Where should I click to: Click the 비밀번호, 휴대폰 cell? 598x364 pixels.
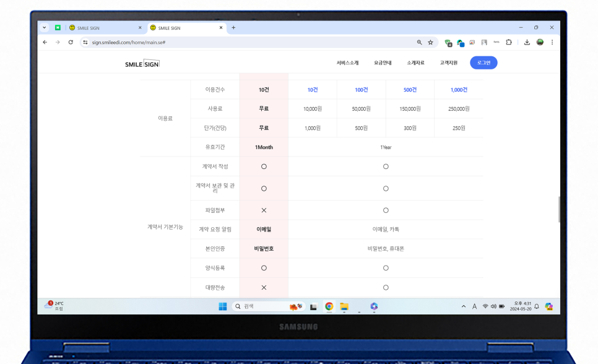coord(386,248)
